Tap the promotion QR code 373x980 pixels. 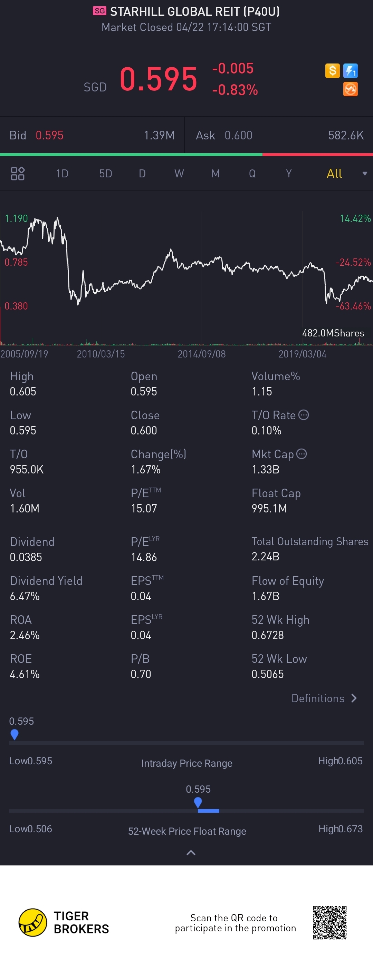click(x=329, y=923)
